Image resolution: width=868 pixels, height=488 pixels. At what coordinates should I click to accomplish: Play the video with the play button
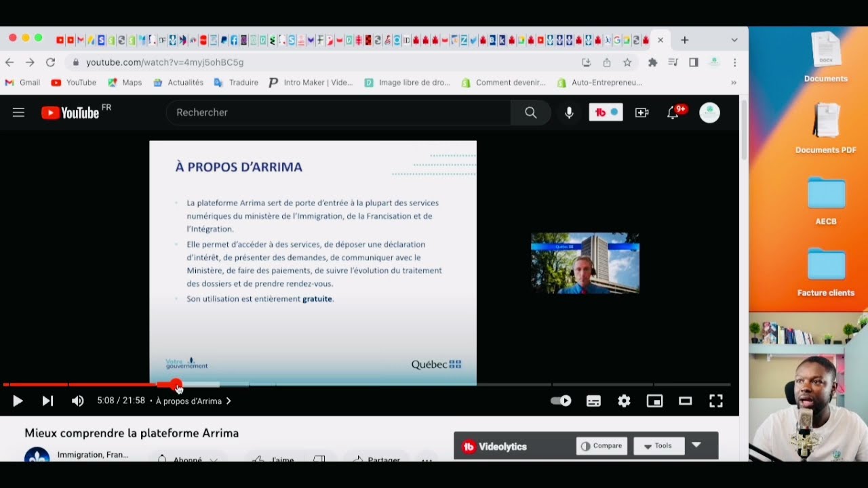click(18, 401)
